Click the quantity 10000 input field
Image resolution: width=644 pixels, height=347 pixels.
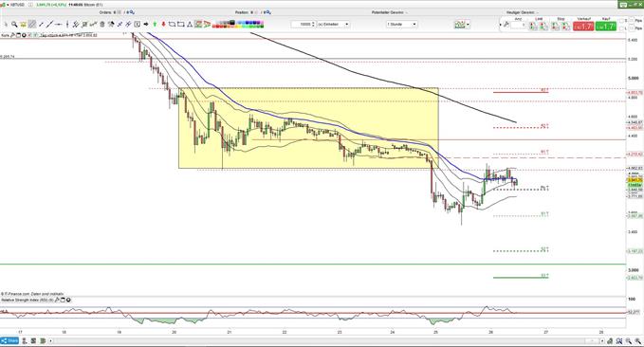point(302,25)
